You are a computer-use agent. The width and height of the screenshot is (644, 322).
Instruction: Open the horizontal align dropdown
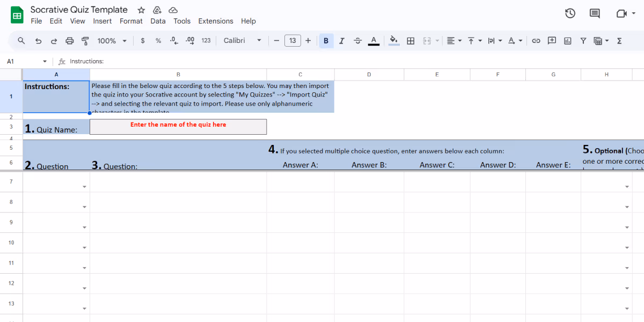click(454, 40)
